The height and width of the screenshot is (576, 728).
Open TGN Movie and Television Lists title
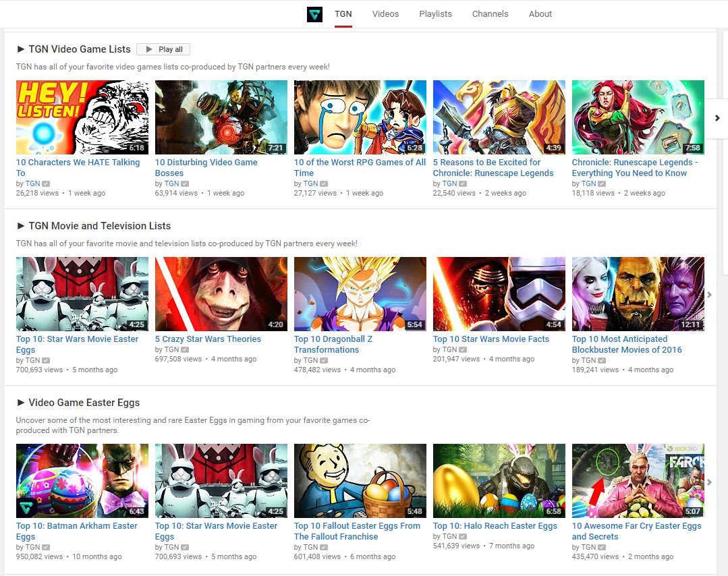(99, 226)
